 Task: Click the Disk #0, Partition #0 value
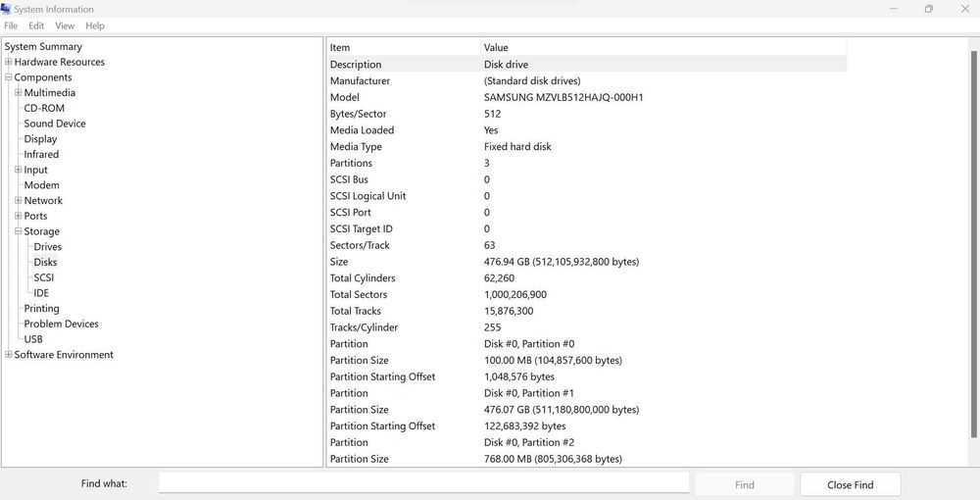coord(529,344)
